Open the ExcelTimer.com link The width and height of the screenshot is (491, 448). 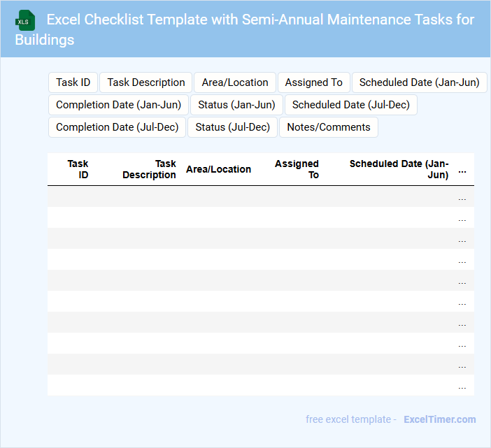(x=439, y=419)
